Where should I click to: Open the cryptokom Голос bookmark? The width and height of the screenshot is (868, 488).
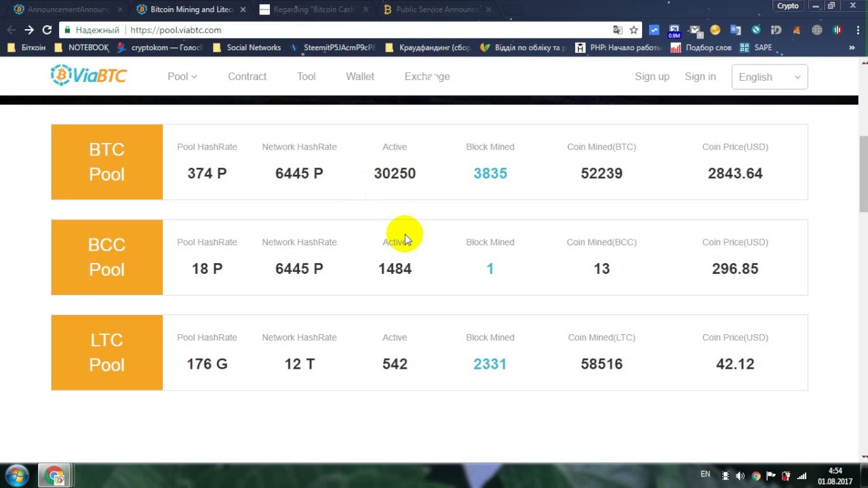click(x=159, y=47)
